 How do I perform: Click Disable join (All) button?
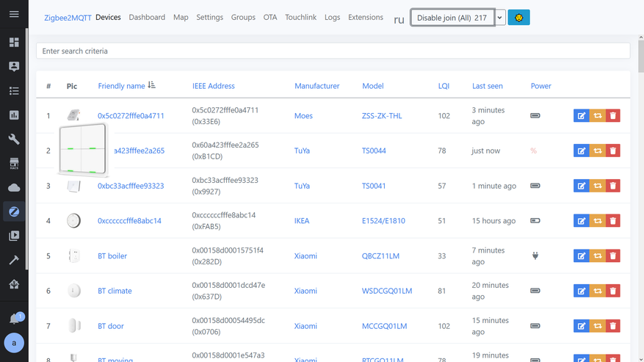click(x=452, y=18)
